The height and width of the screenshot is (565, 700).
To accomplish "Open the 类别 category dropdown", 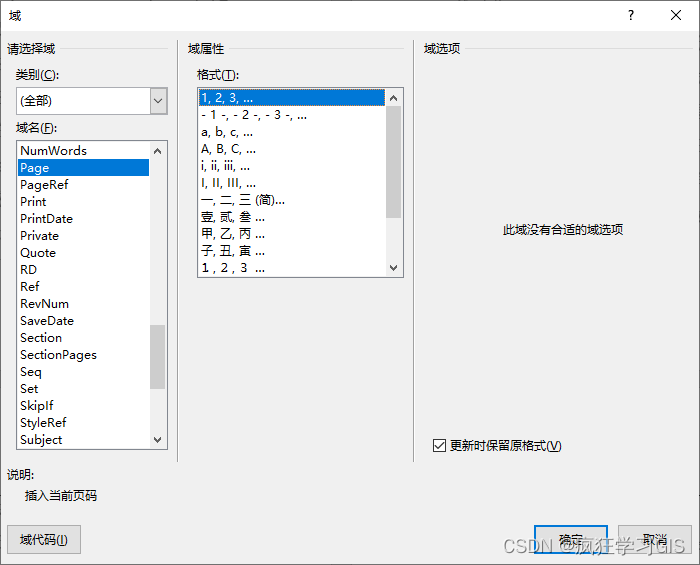I will click(158, 101).
